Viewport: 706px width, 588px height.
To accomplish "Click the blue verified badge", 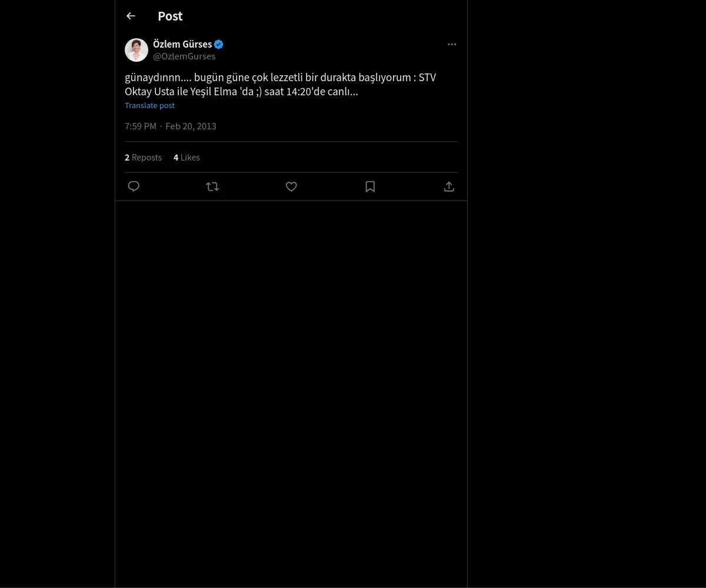I will (x=219, y=44).
